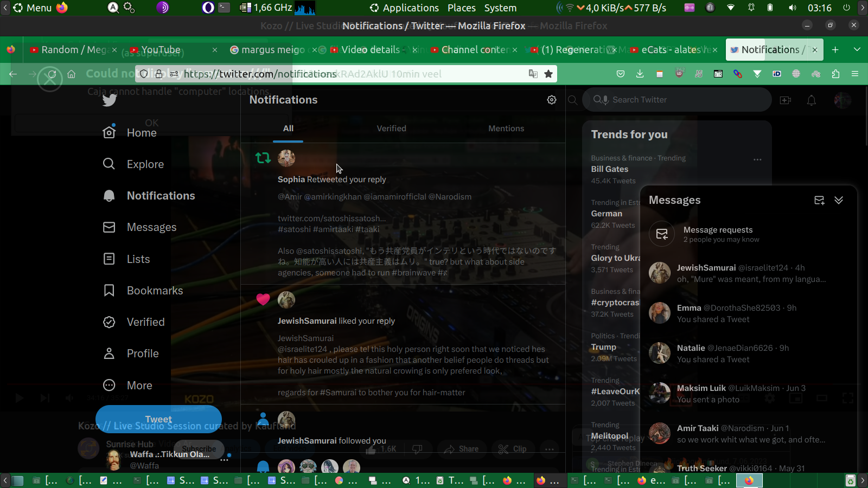Image resolution: width=868 pixels, height=488 pixels.
Task: Open conversation with Natalie
Action: [749, 354]
